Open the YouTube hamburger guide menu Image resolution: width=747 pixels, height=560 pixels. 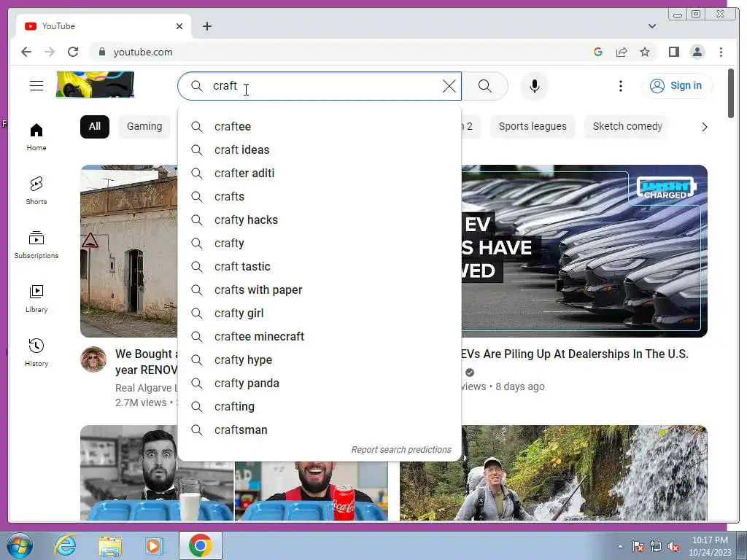(x=36, y=86)
